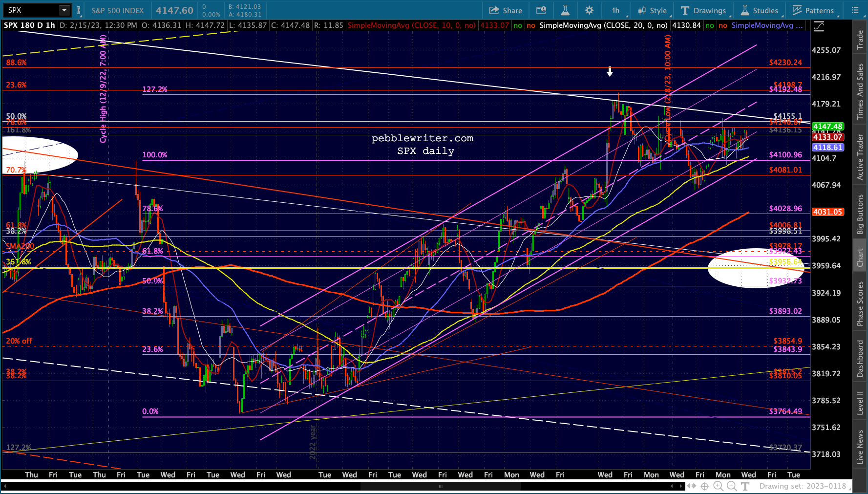
Task: Click the SimpleMovingAvg (CLOSE, 20, 0, no) label
Action: (603, 25)
